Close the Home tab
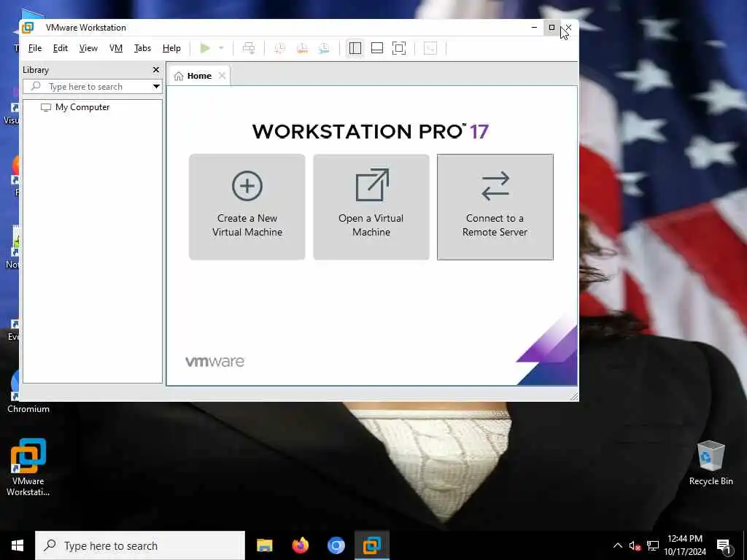Image resolution: width=747 pixels, height=560 pixels. click(222, 76)
